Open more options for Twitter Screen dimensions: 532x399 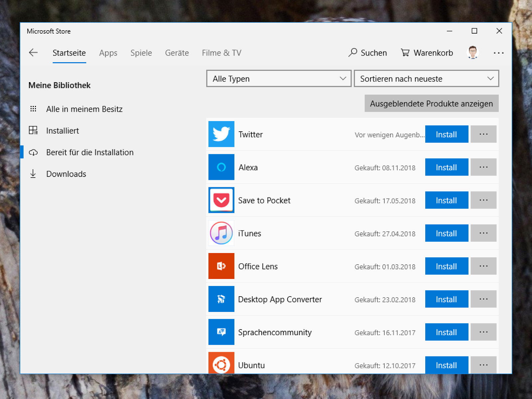point(484,134)
